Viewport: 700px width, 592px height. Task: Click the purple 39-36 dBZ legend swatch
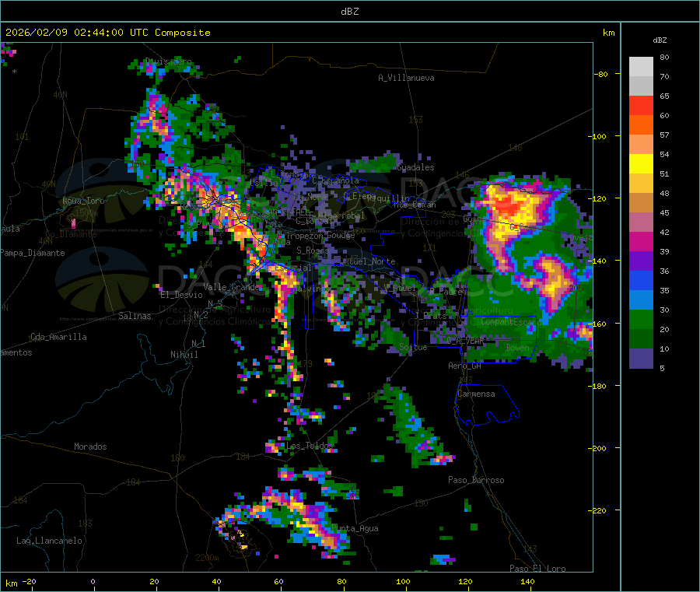pyautogui.click(x=641, y=261)
